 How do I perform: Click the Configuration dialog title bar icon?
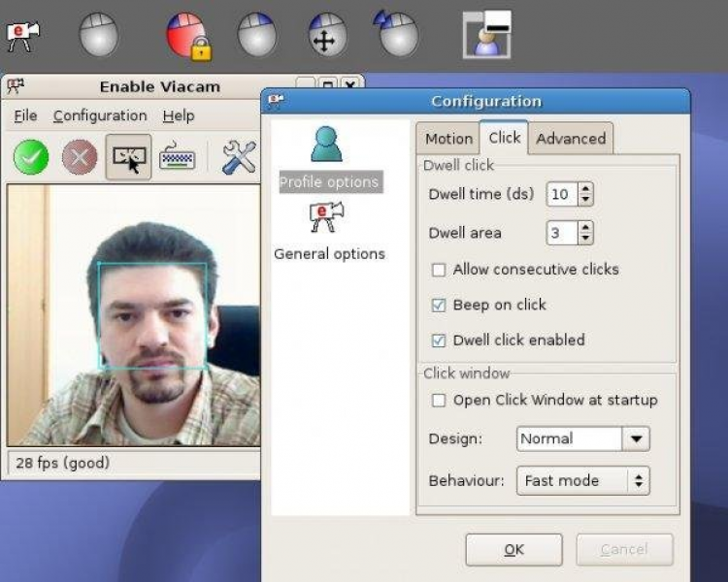click(276, 100)
